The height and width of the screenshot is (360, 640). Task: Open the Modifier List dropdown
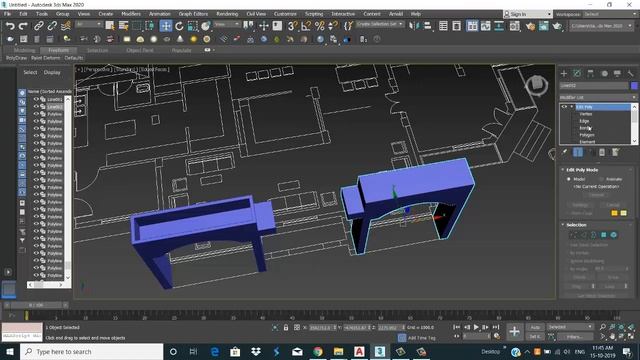(598, 98)
